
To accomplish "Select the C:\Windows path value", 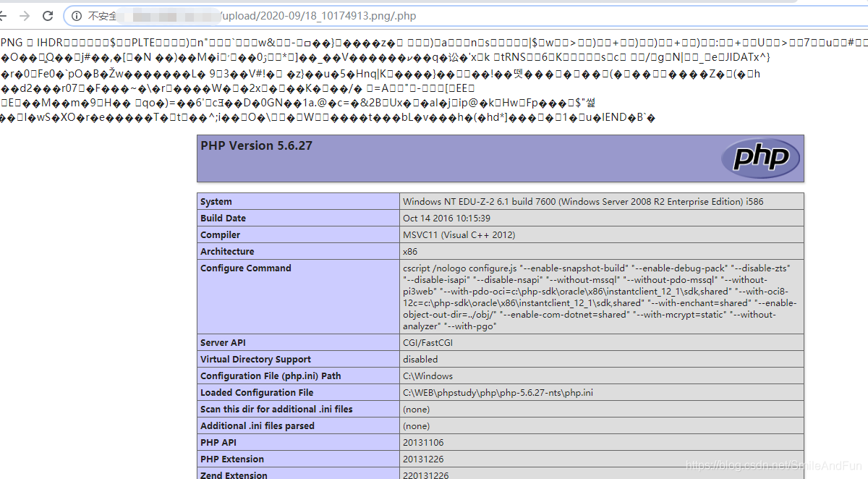I will 427,376.
